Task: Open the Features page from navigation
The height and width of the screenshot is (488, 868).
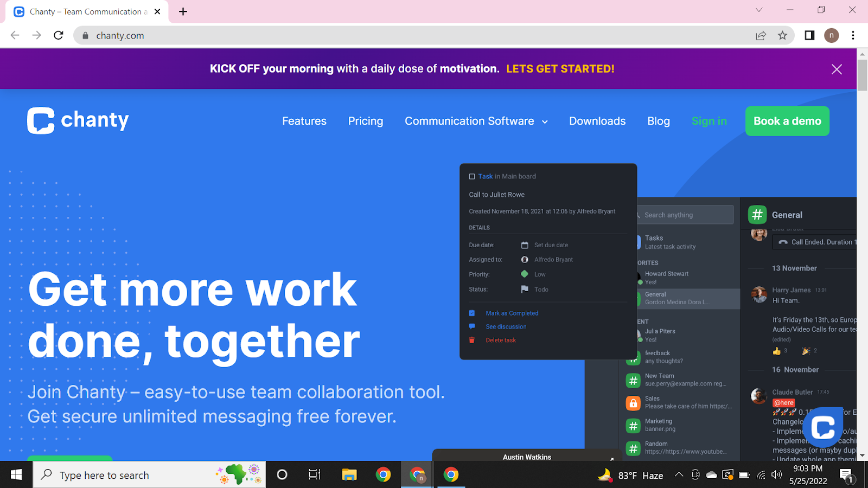Action: point(304,121)
